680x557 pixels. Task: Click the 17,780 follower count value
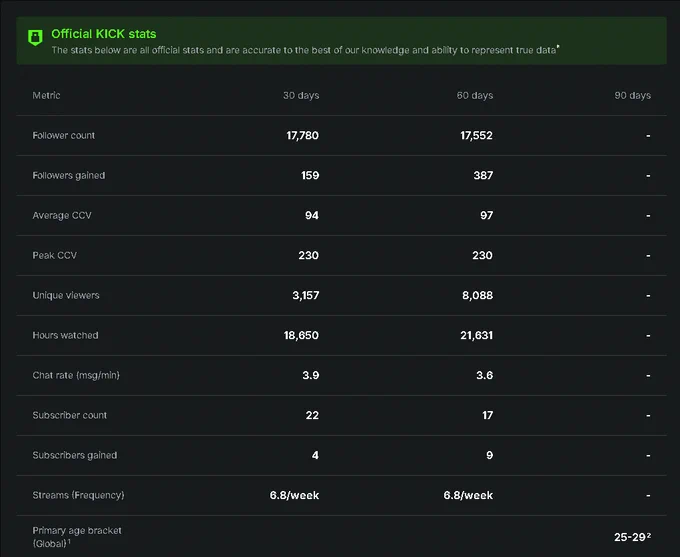pos(302,135)
